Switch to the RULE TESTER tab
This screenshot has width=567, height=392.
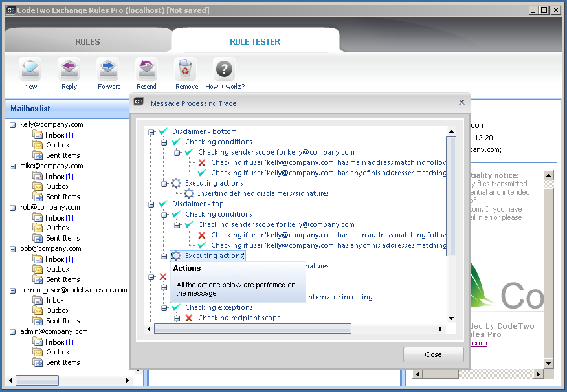point(255,42)
